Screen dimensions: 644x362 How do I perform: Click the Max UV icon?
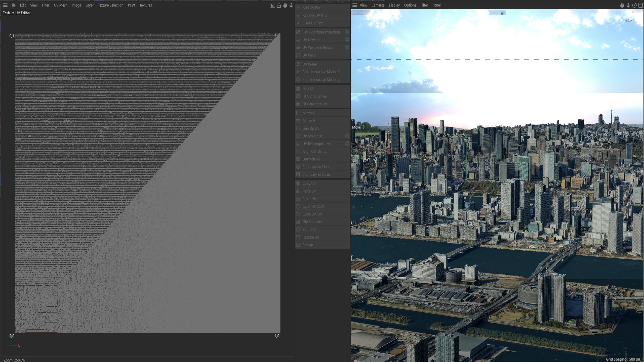point(298,88)
